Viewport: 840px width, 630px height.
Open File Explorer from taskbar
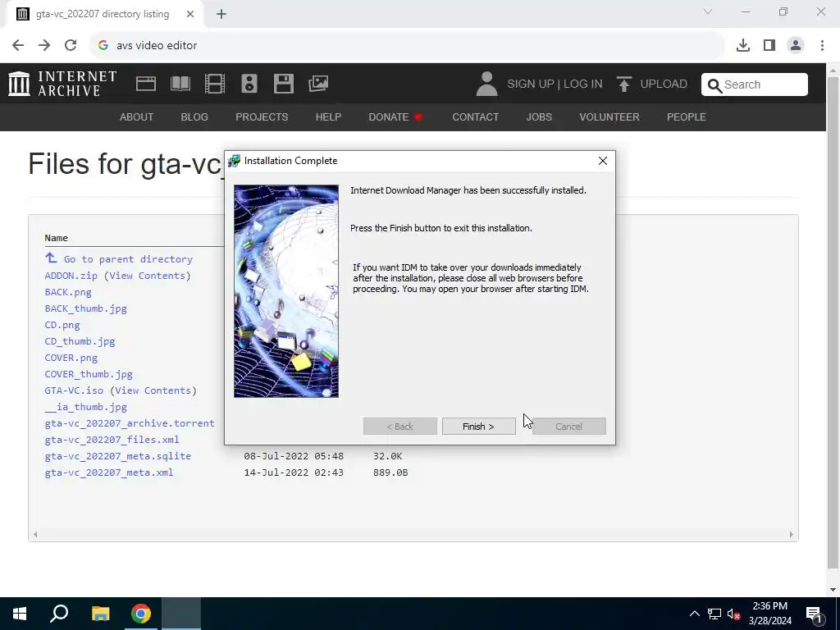point(100,614)
